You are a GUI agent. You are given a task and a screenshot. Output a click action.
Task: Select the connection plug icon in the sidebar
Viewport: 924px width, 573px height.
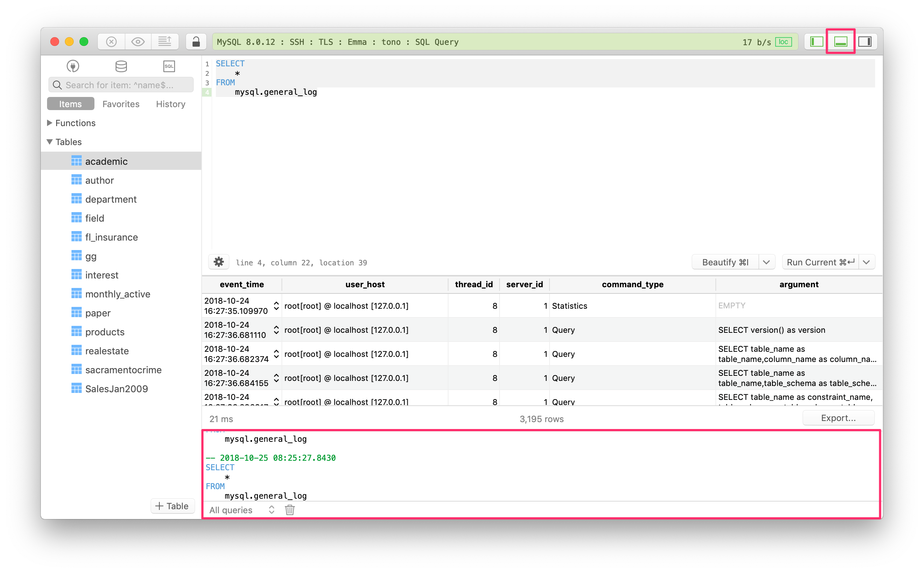click(x=73, y=66)
